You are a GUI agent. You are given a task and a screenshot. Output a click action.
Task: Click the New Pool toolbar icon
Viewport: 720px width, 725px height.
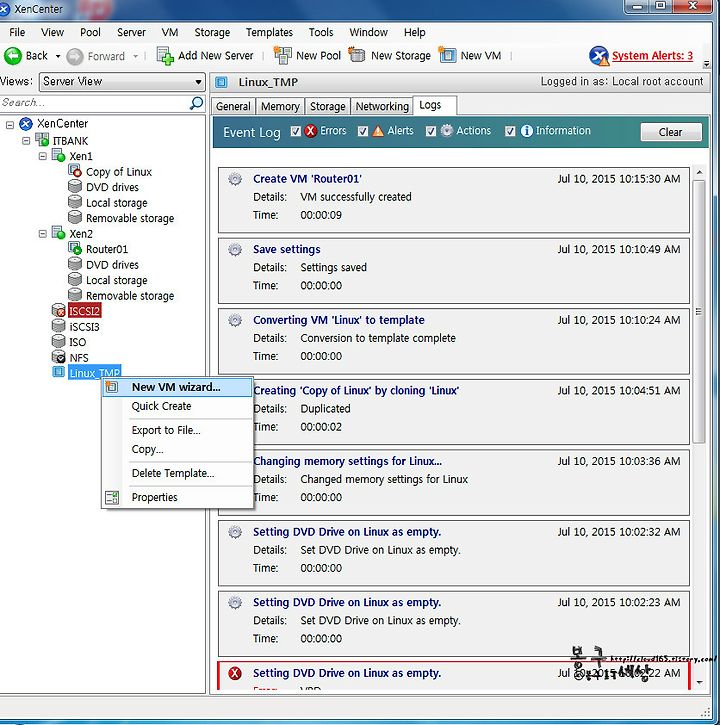coord(282,55)
